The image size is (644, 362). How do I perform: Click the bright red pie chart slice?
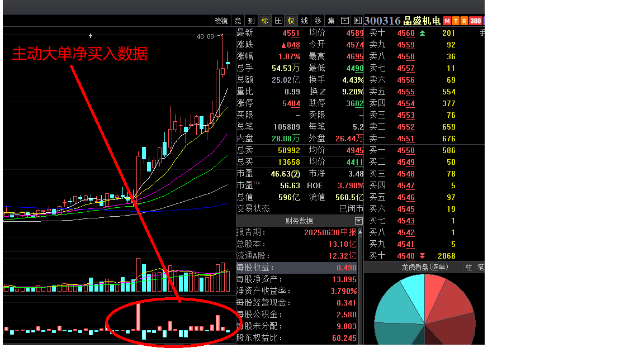431,293
